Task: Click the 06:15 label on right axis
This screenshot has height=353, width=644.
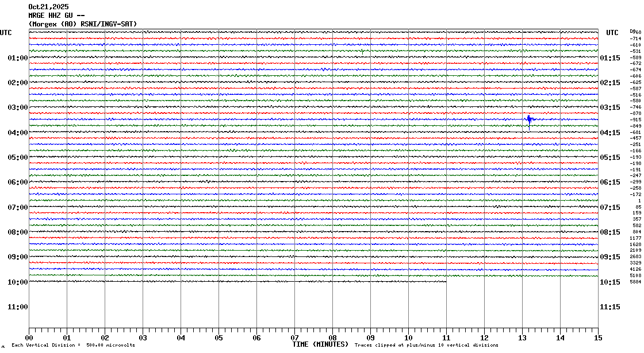Action: pyautogui.click(x=609, y=182)
